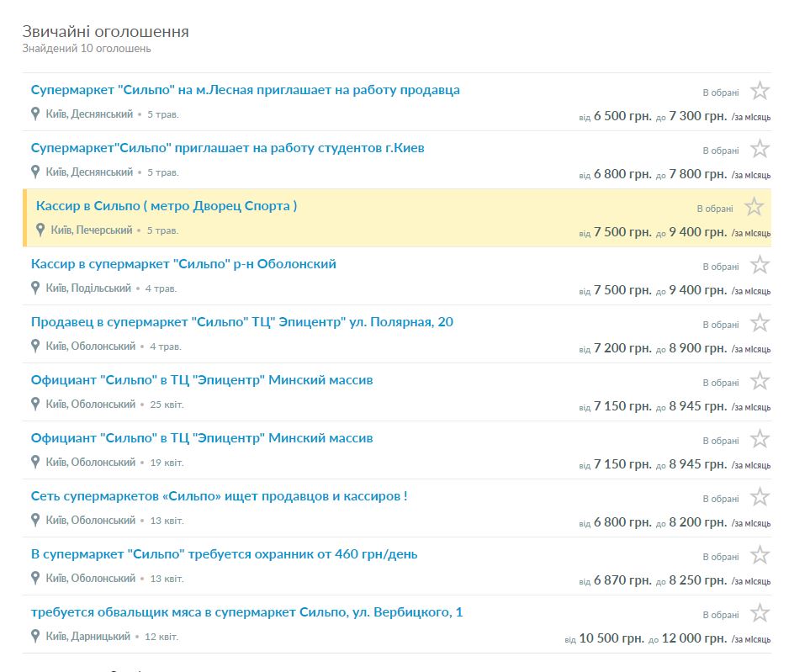Click 'Київ, Оболонський' under ул. Полярная, 20 ad
Screen dimensions: 789x672
(91, 346)
